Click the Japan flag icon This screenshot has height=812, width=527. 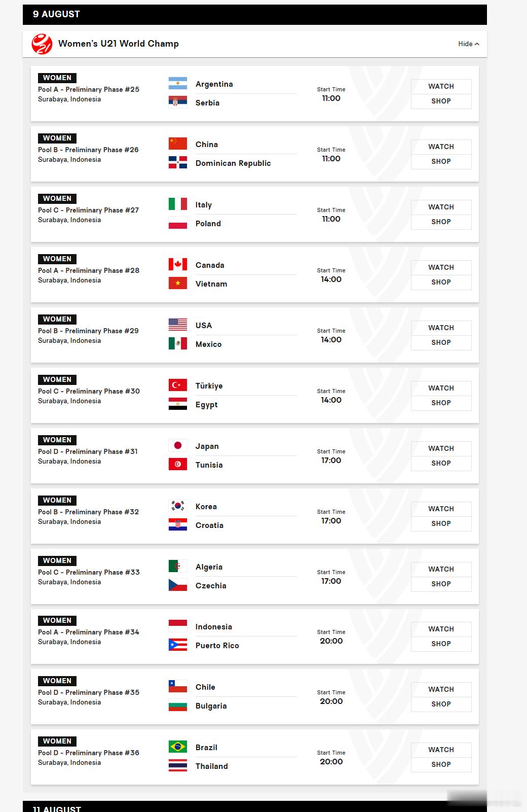click(178, 446)
